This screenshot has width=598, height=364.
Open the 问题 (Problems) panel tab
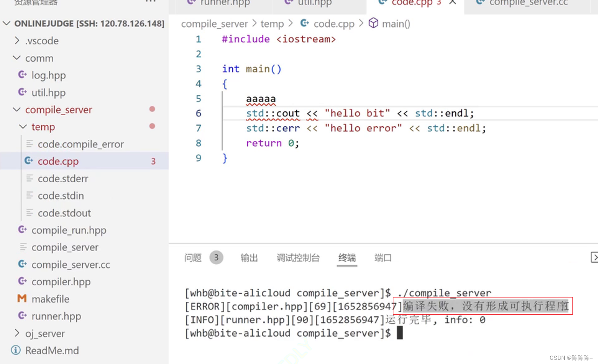[193, 258]
